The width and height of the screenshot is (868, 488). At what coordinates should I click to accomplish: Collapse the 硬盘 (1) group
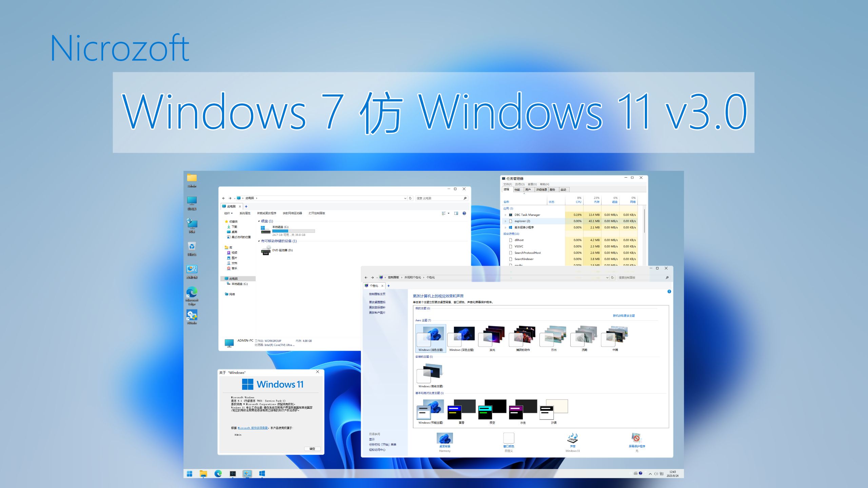coord(259,221)
